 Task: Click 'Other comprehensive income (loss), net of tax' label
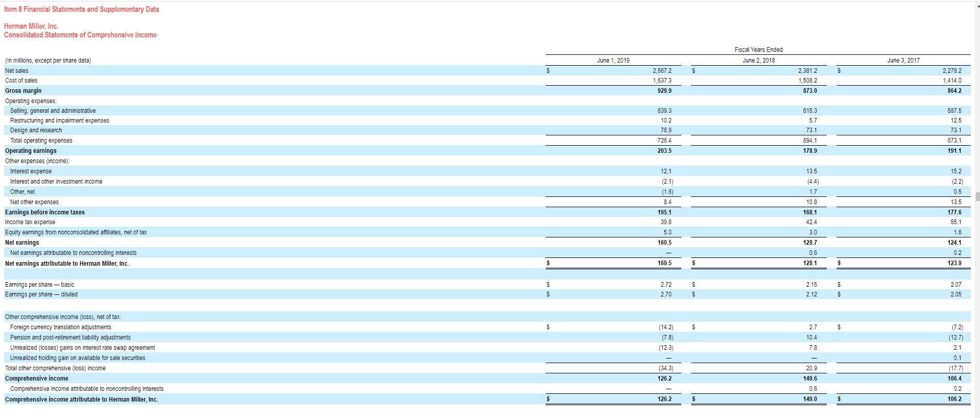(63, 317)
